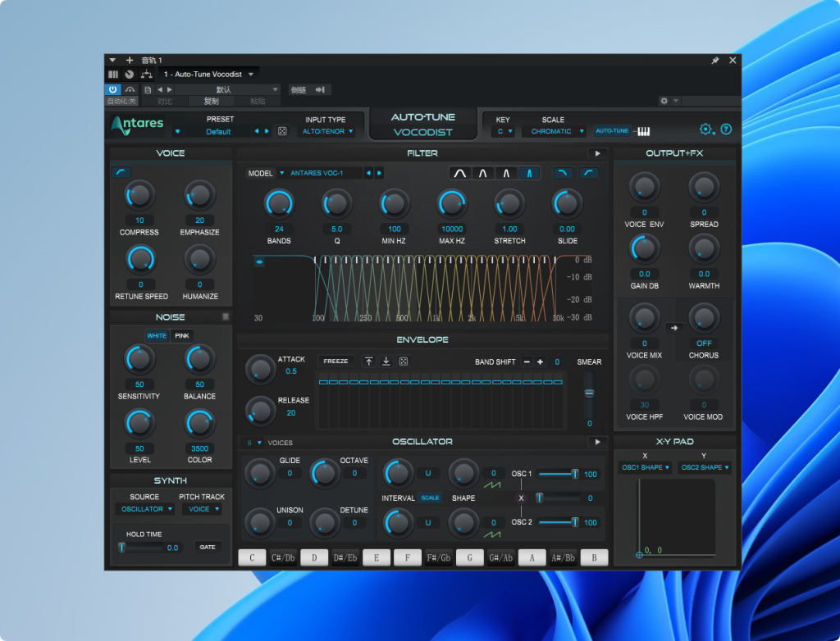Screen dimensions: 840x641
Task: Open the help question mark icon
Action: point(726,129)
